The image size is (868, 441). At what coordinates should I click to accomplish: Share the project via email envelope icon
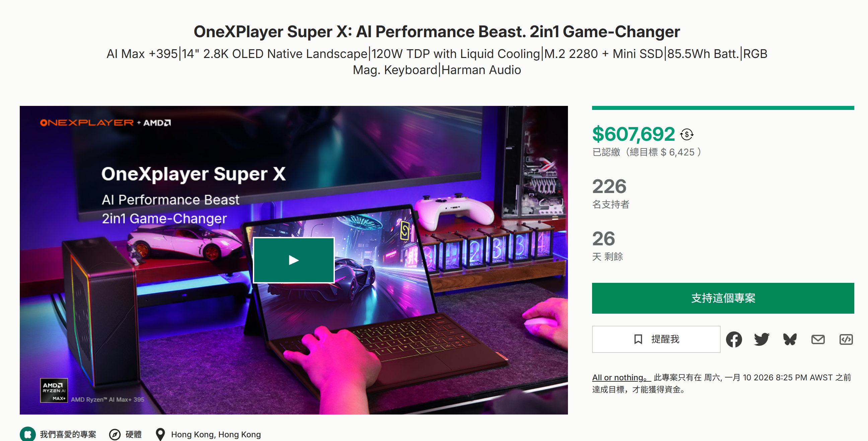coord(818,339)
